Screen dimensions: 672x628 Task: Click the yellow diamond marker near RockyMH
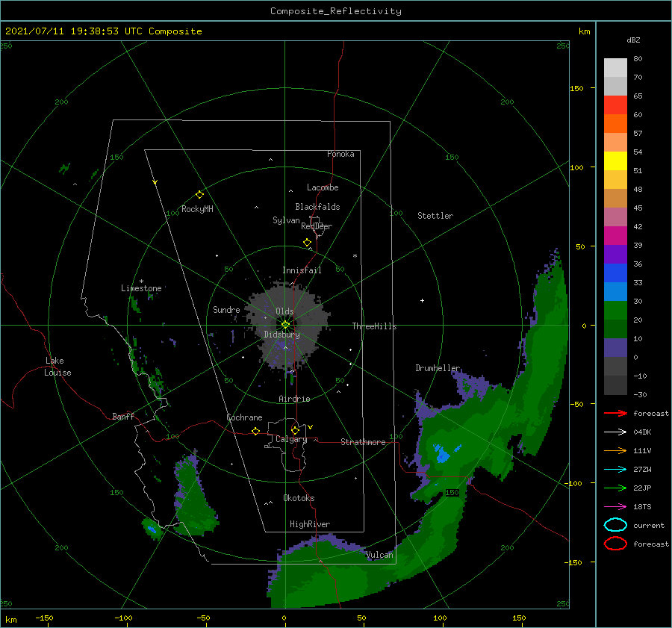199,195
